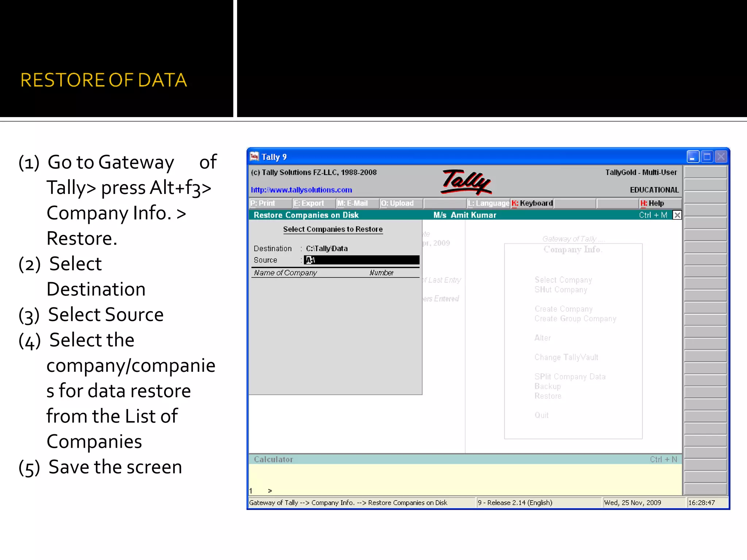Click the Source input field
This screenshot has height=560, width=747.
pyautogui.click(x=361, y=260)
